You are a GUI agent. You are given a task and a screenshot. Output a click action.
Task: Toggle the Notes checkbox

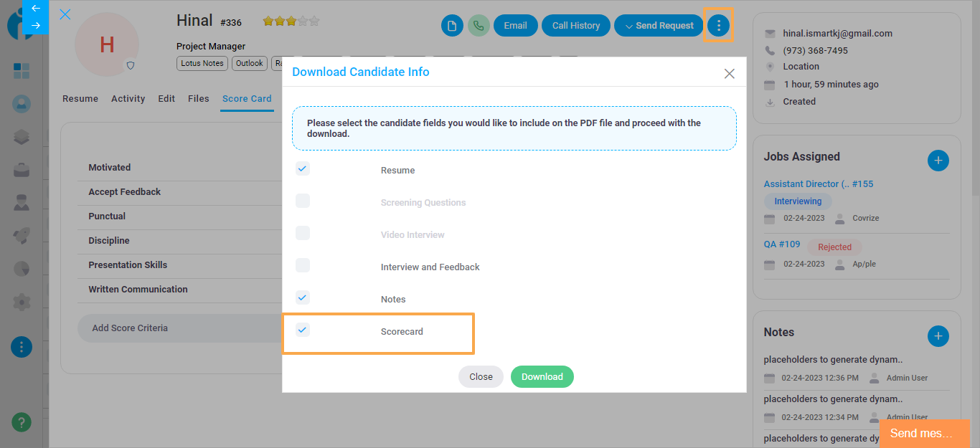[303, 297]
